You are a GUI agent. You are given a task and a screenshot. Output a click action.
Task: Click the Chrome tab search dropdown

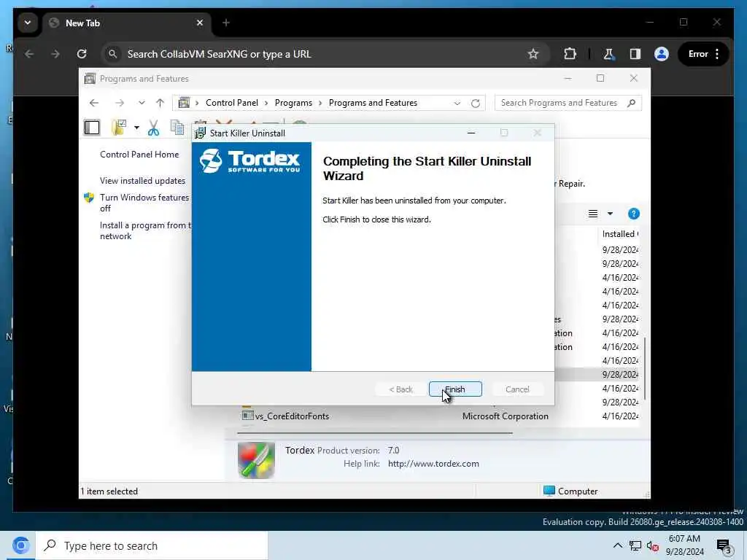click(28, 23)
